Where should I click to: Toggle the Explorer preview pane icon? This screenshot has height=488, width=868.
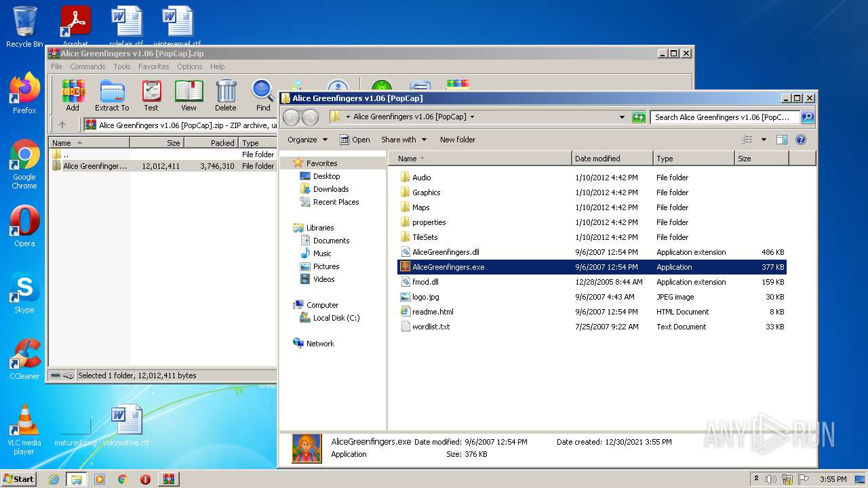[x=781, y=140]
